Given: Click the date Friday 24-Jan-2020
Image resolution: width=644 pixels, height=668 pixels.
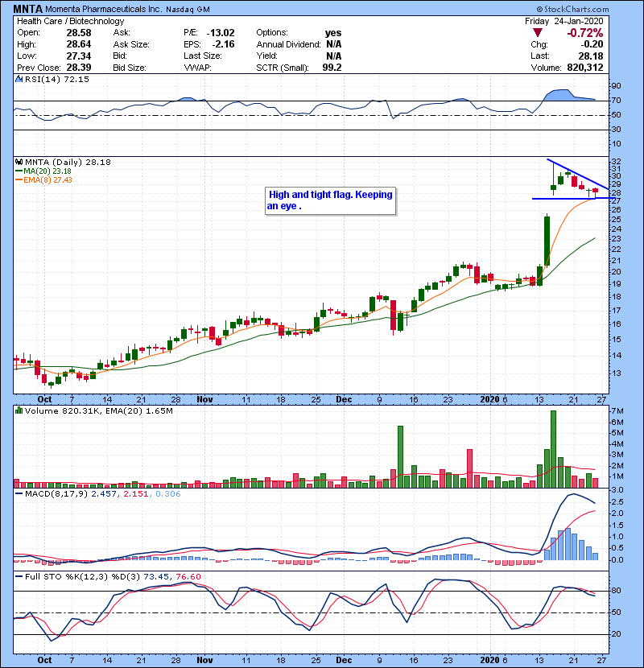Looking at the screenshot, I should tap(563, 21).
